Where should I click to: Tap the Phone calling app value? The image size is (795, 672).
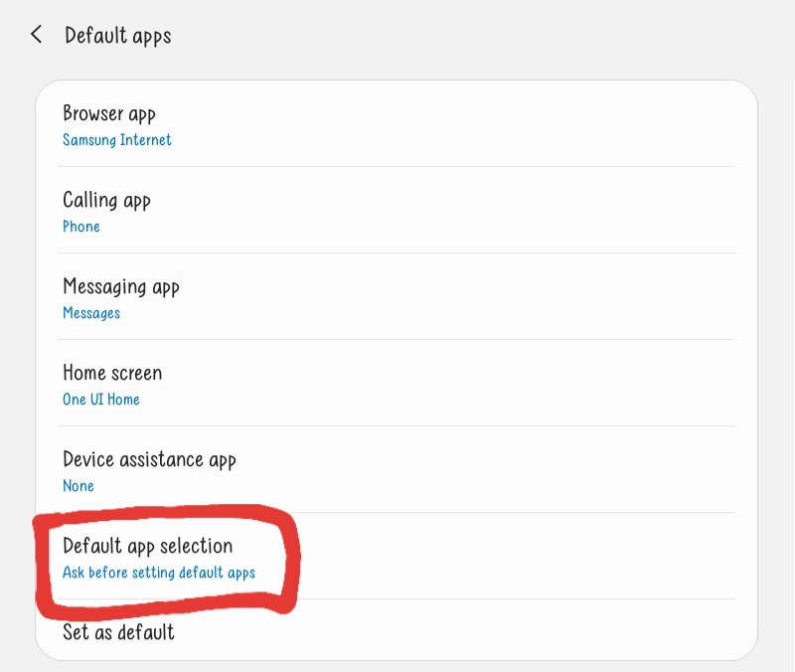click(81, 227)
